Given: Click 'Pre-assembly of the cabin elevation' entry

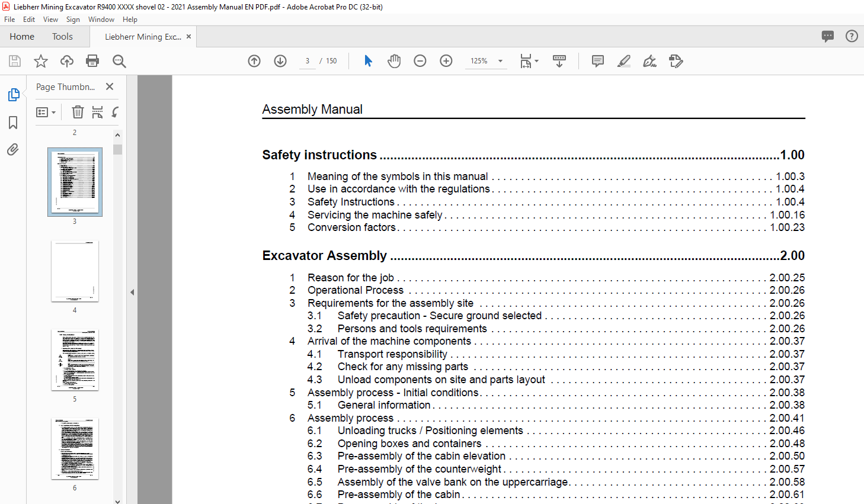Looking at the screenshot, I should pos(422,456).
